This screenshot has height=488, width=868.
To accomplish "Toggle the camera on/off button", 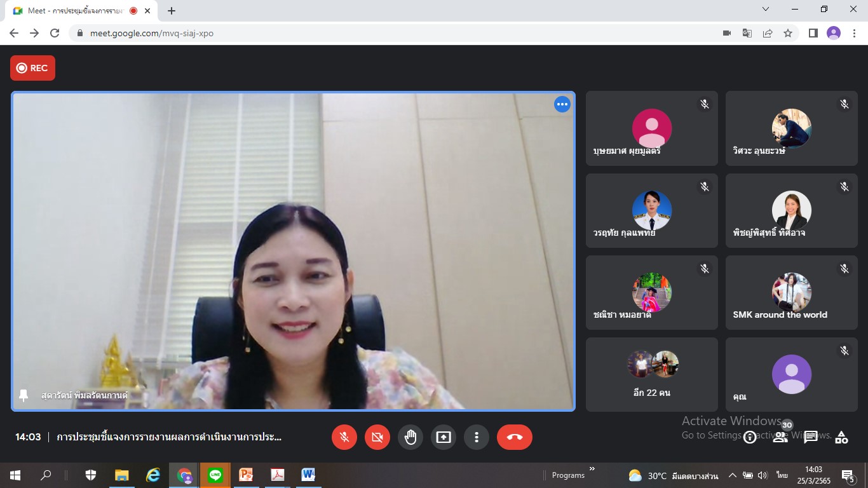I will point(377,437).
